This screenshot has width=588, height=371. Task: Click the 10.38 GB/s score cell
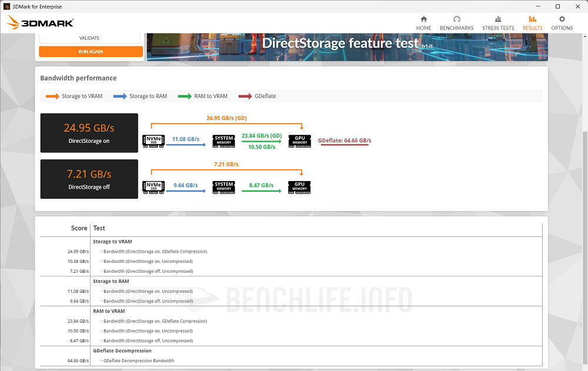point(78,262)
